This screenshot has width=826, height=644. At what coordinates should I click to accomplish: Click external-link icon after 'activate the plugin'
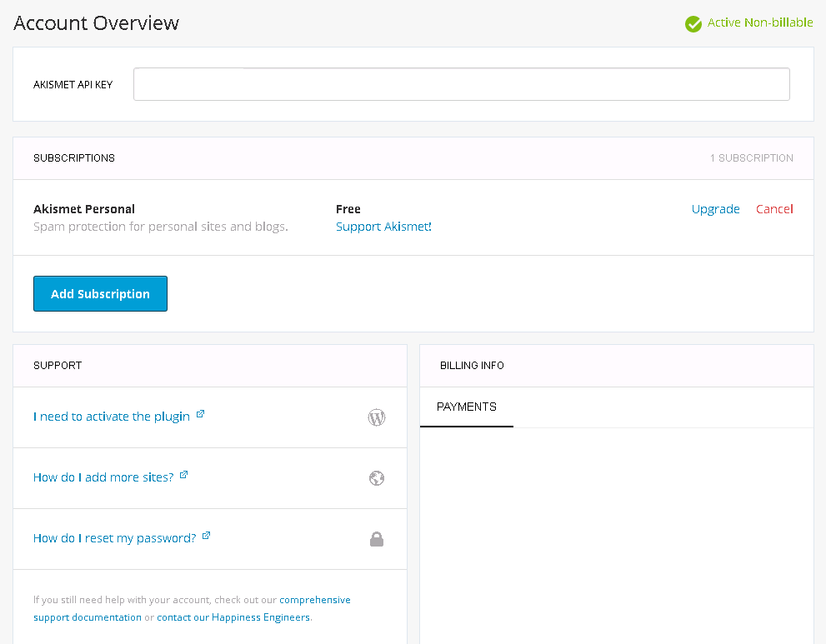[x=200, y=414]
